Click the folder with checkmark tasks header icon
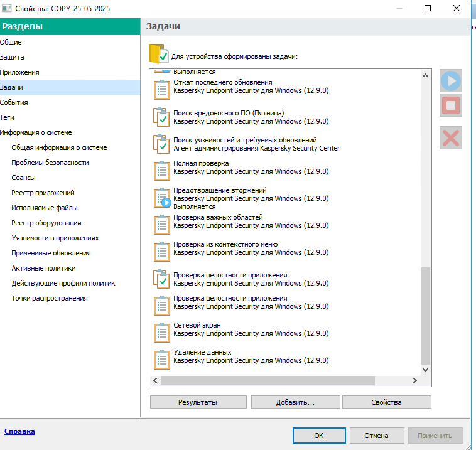 point(158,54)
